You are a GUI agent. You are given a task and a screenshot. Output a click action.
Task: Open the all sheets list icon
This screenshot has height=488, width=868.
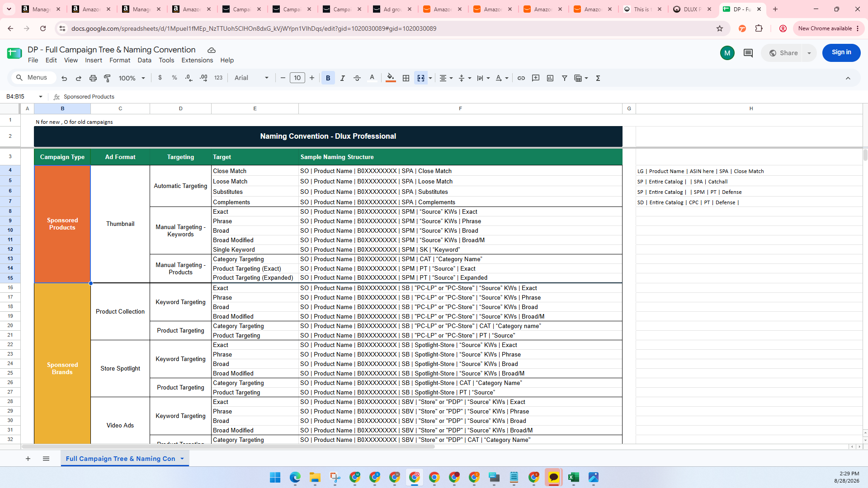46,459
